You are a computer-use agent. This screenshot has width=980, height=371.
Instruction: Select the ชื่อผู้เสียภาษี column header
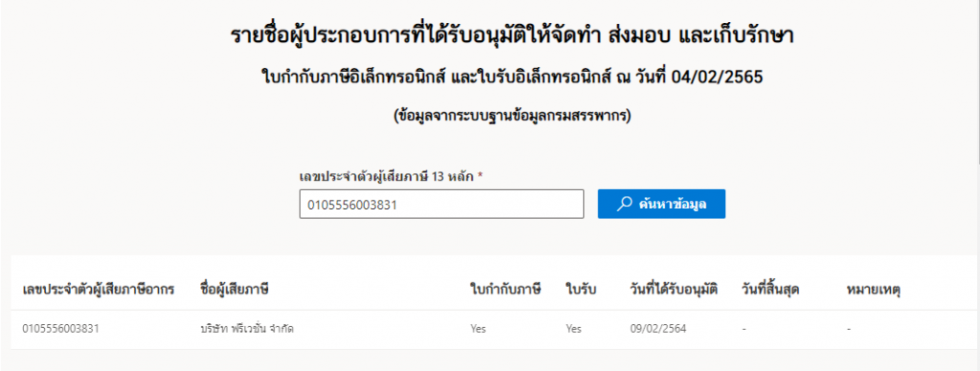pyautogui.click(x=234, y=290)
